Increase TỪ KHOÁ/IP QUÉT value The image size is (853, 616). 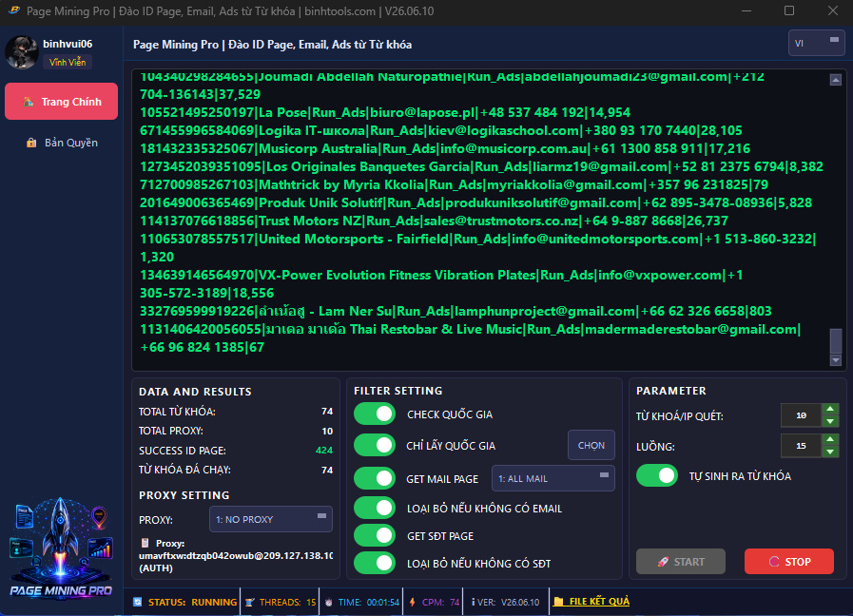click(x=830, y=409)
